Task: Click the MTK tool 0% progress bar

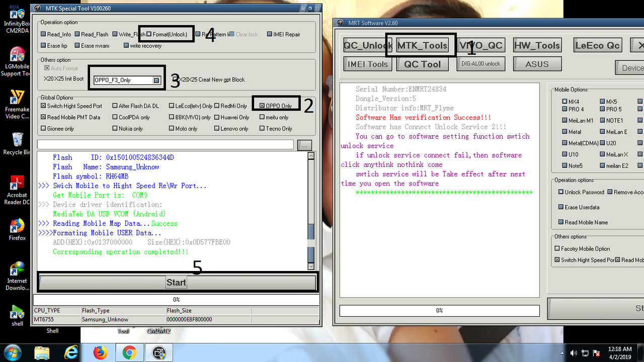Action: [x=176, y=300]
